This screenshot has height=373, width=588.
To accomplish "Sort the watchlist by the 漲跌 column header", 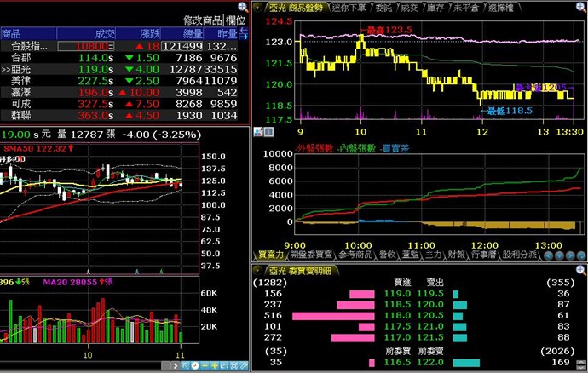I will (x=143, y=34).
